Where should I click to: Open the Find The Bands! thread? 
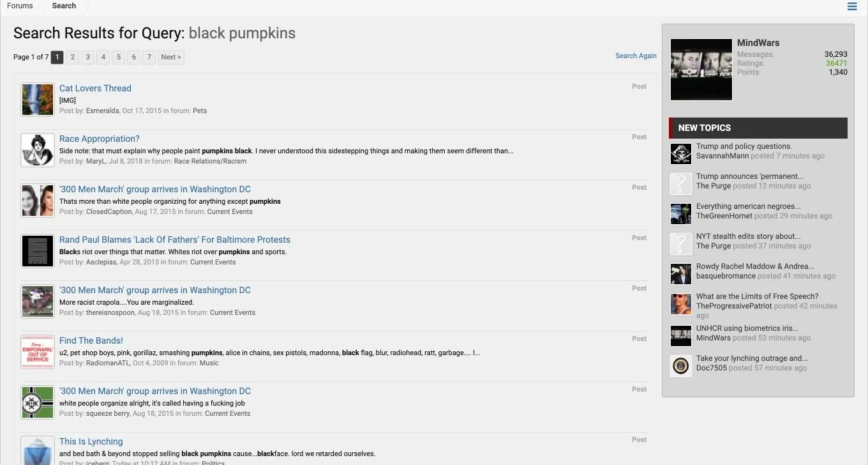click(x=91, y=340)
